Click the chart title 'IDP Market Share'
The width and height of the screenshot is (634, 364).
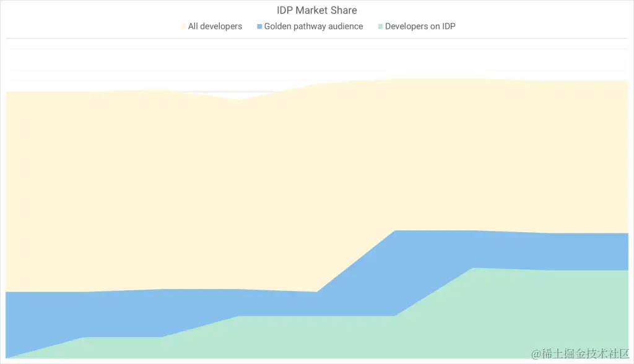[316, 10]
